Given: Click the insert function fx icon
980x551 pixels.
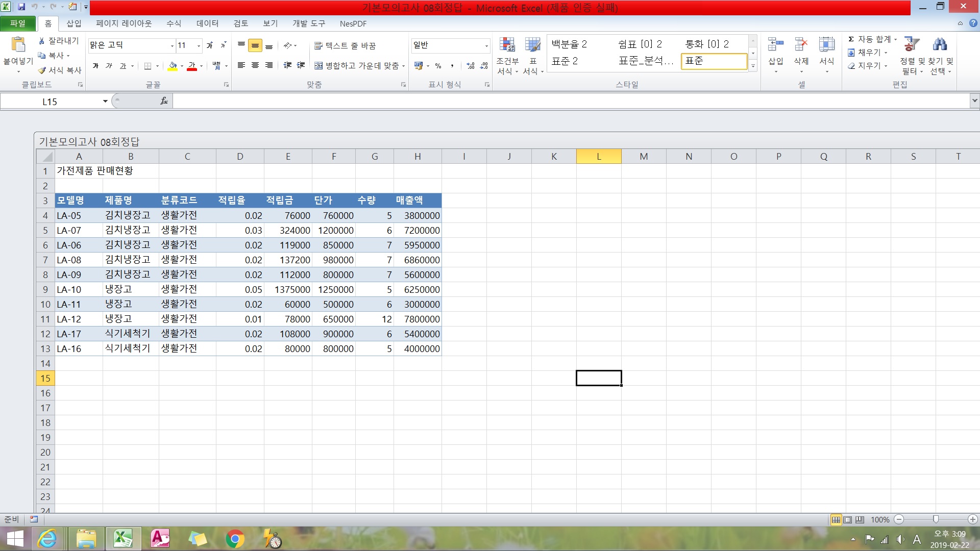Looking at the screenshot, I should point(164,101).
